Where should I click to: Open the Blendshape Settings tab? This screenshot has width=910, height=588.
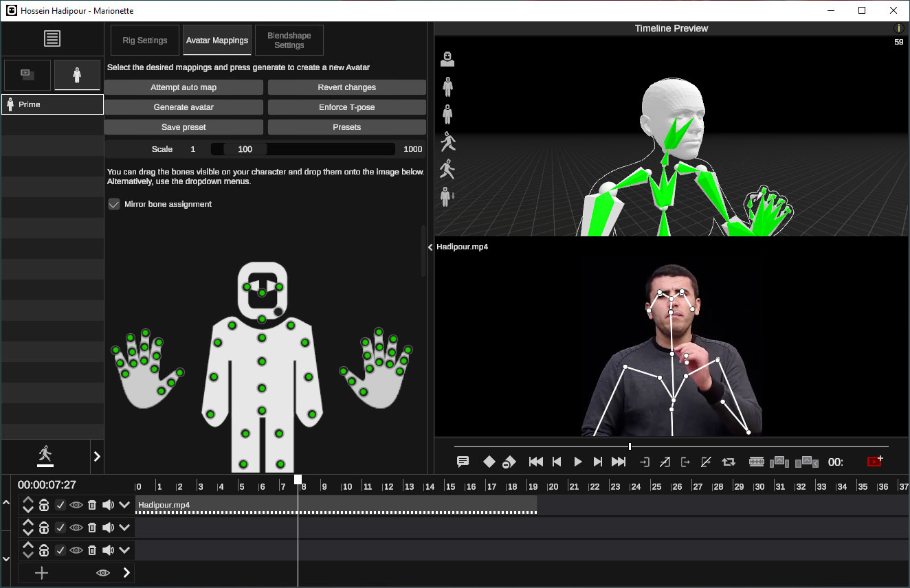pos(289,41)
